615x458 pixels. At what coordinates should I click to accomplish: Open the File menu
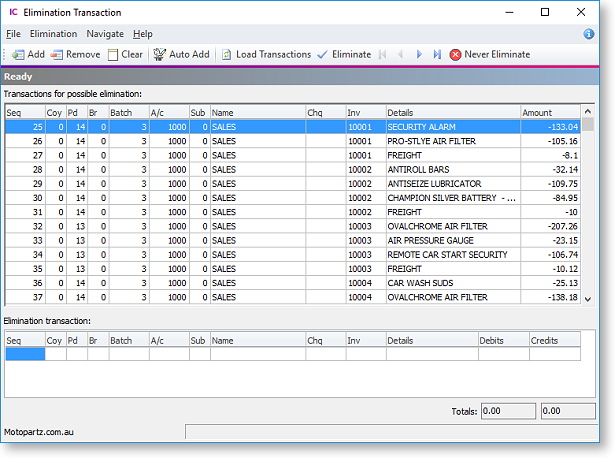click(x=12, y=34)
